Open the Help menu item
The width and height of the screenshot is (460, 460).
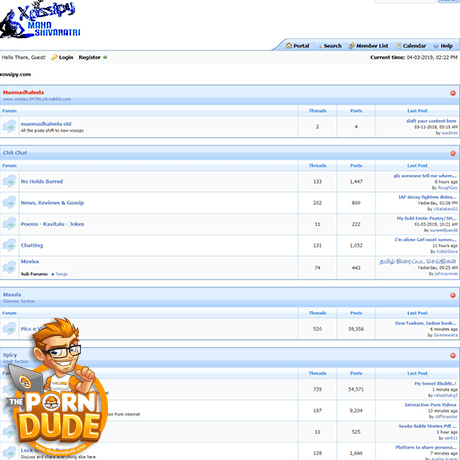point(443,46)
